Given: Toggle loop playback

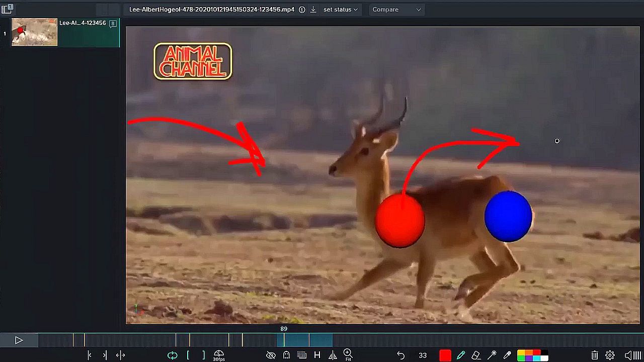Looking at the screenshot, I should 172,355.
